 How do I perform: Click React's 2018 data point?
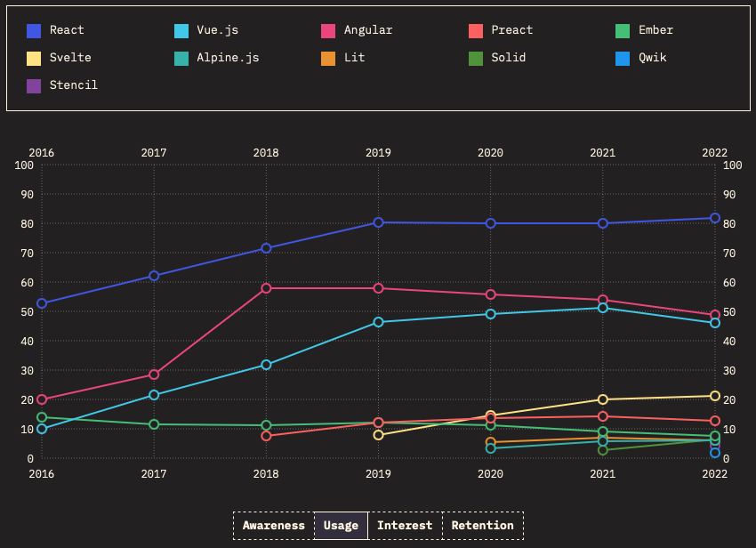[266, 248]
